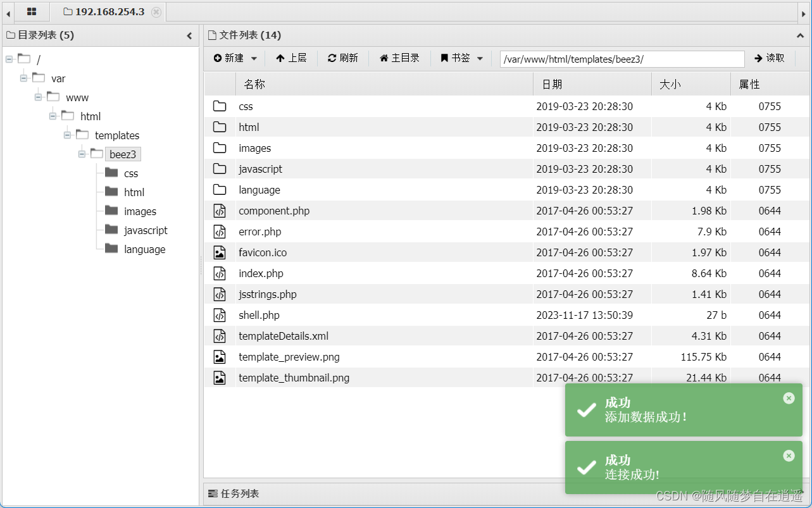
Task: Collapse the www tree node
Action: pos(38,97)
